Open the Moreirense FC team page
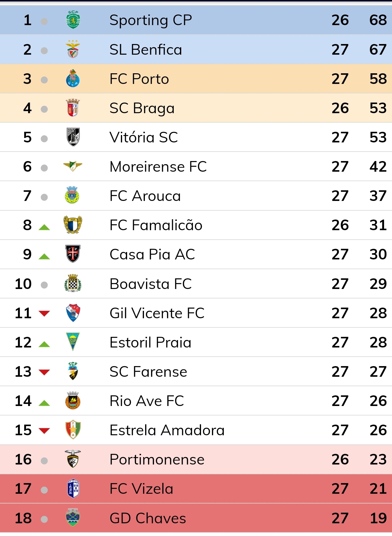This screenshot has height=536, width=392. click(158, 167)
